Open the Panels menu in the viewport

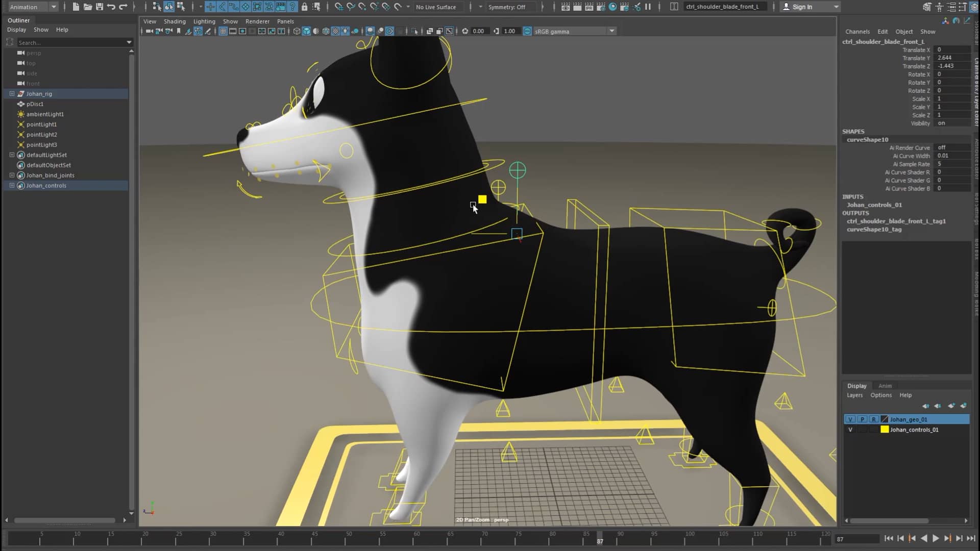click(285, 21)
